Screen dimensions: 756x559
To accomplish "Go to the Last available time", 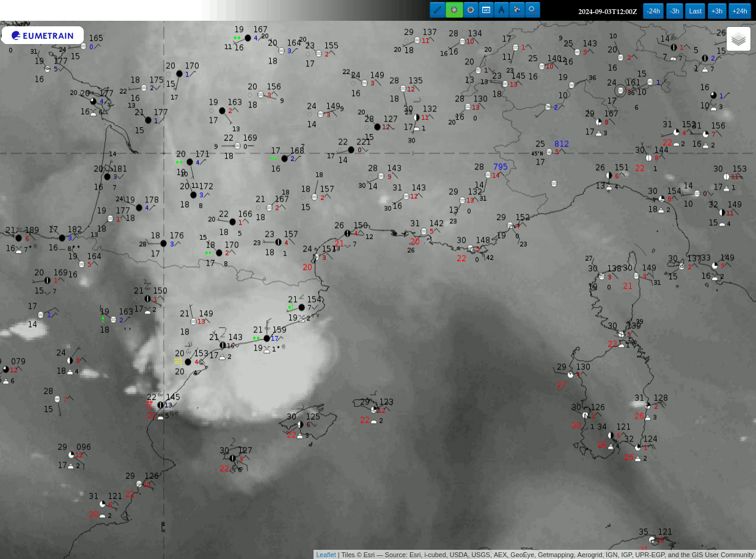I will pyautogui.click(x=695, y=11).
